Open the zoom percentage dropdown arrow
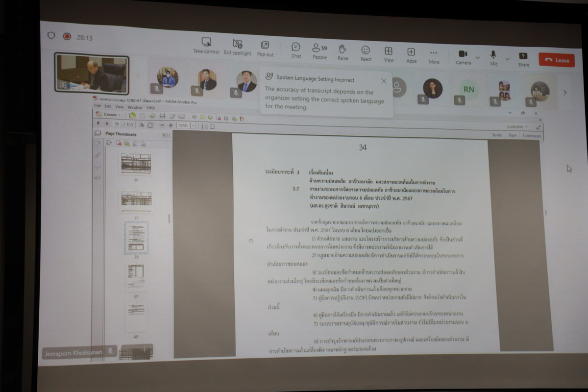The image size is (588, 392). coord(193,126)
